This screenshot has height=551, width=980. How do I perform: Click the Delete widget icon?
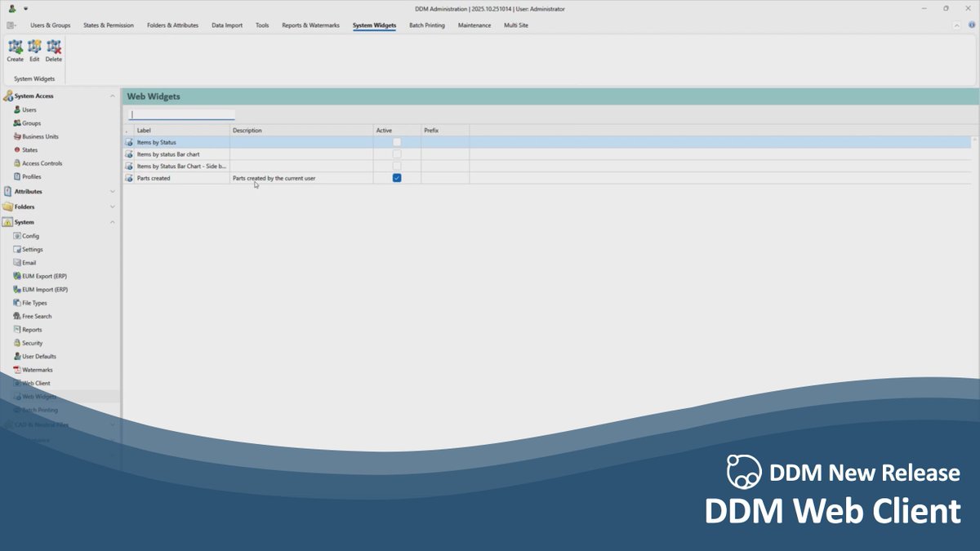tap(54, 47)
